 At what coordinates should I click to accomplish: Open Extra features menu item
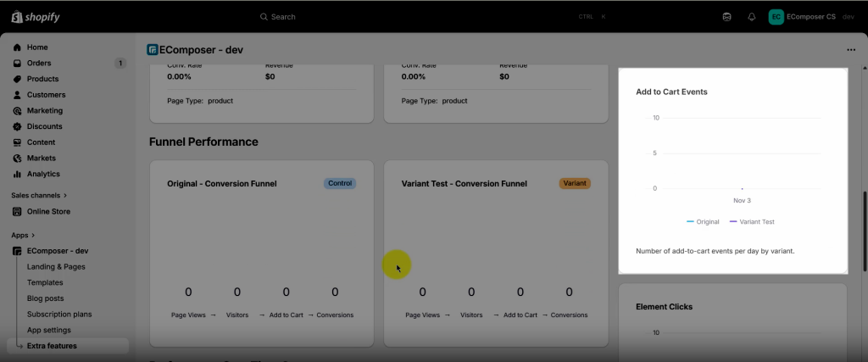click(52, 346)
